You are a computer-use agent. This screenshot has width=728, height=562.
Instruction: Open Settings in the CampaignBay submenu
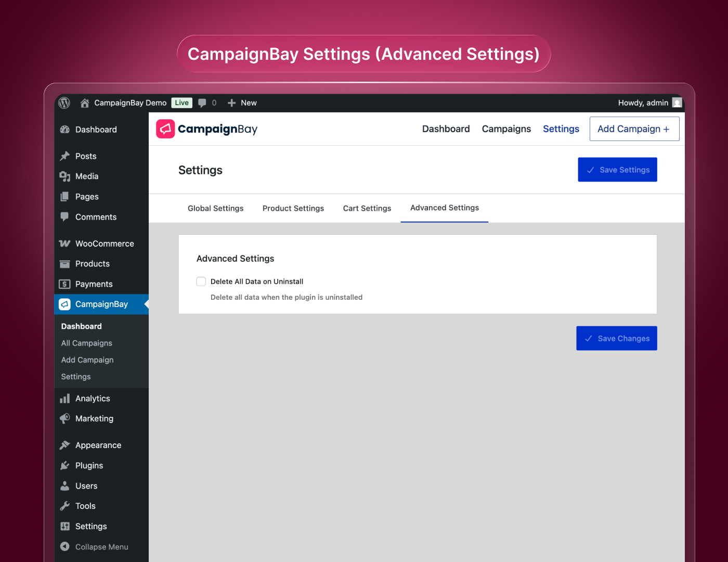(76, 377)
